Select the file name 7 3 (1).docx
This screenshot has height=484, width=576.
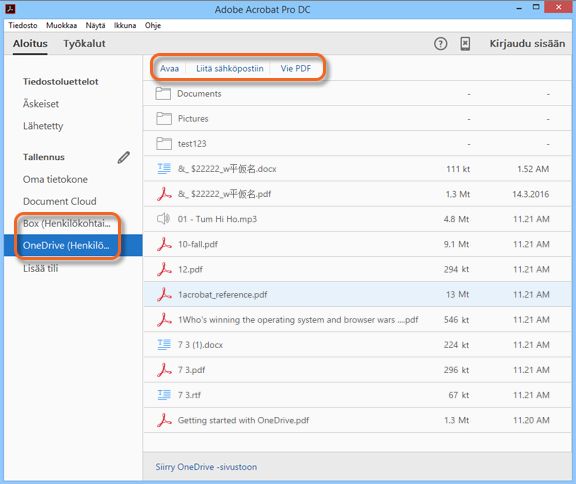click(200, 345)
